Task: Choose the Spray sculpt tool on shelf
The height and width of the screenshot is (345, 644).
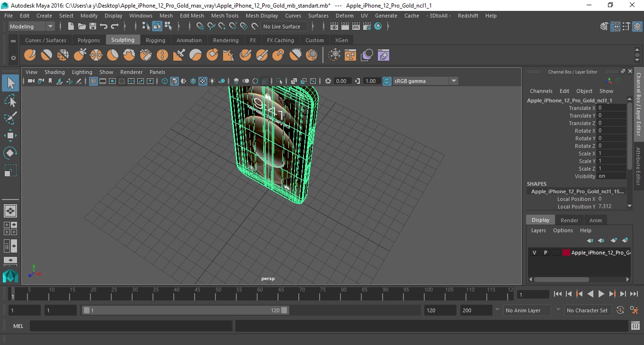Action: (x=146, y=55)
